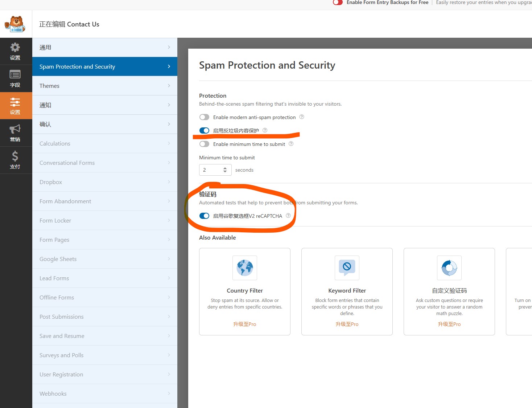Select the sliders Settings icon in sidebar
The height and width of the screenshot is (408, 532).
15,106
